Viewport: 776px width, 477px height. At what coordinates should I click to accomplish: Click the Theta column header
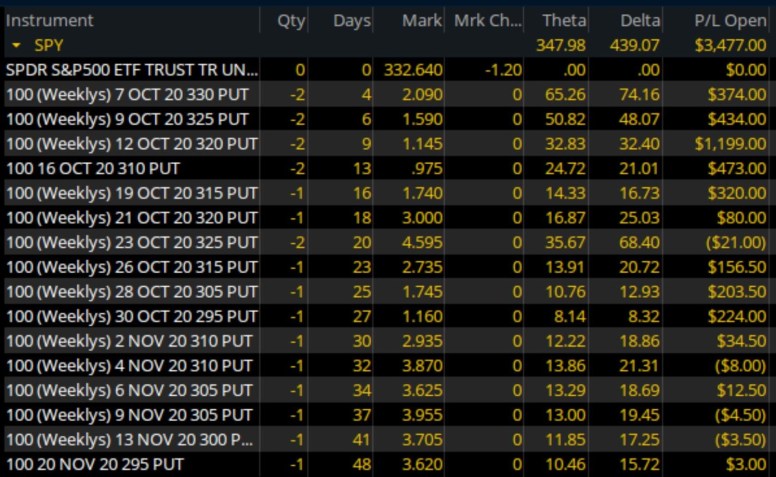(564, 20)
